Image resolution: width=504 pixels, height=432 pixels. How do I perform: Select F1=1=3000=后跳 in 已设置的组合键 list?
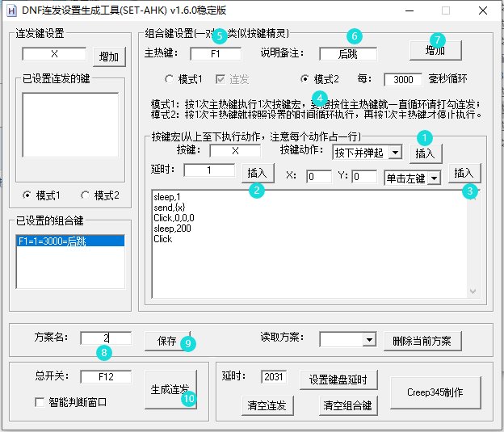pyautogui.click(x=70, y=241)
